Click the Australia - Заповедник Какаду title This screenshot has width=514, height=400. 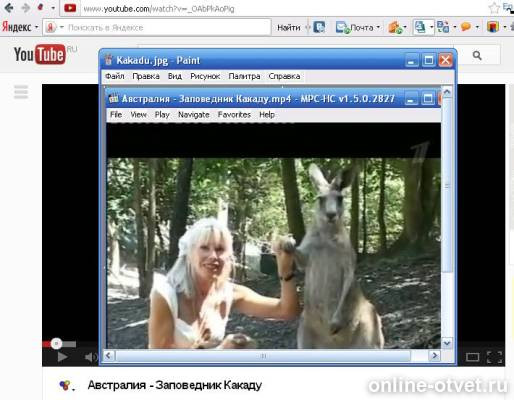tap(175, 385)
